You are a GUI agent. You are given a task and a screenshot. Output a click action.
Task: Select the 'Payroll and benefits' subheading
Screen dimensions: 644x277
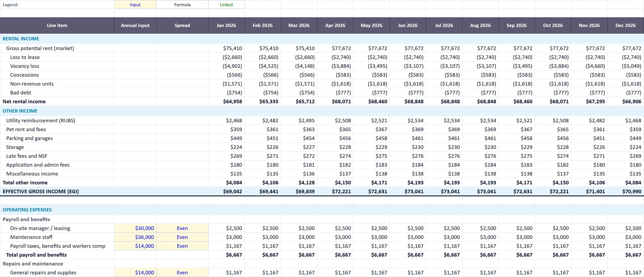(x=26, y=219)
